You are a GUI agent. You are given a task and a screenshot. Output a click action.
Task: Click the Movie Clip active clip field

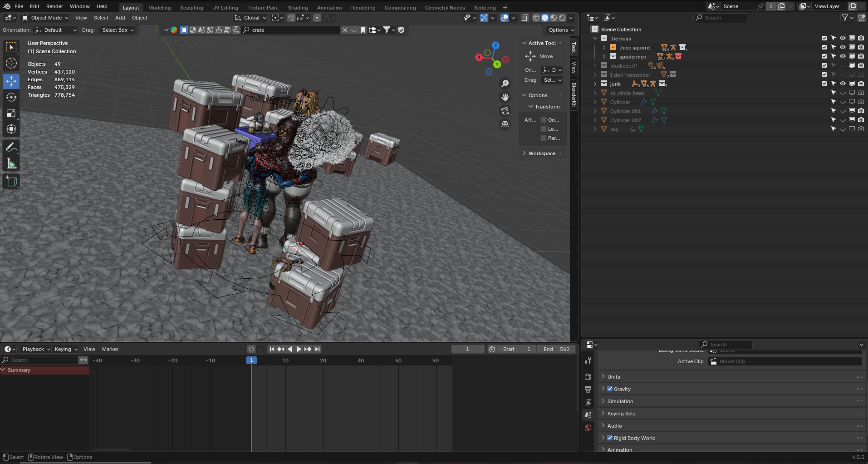point(785,361)
